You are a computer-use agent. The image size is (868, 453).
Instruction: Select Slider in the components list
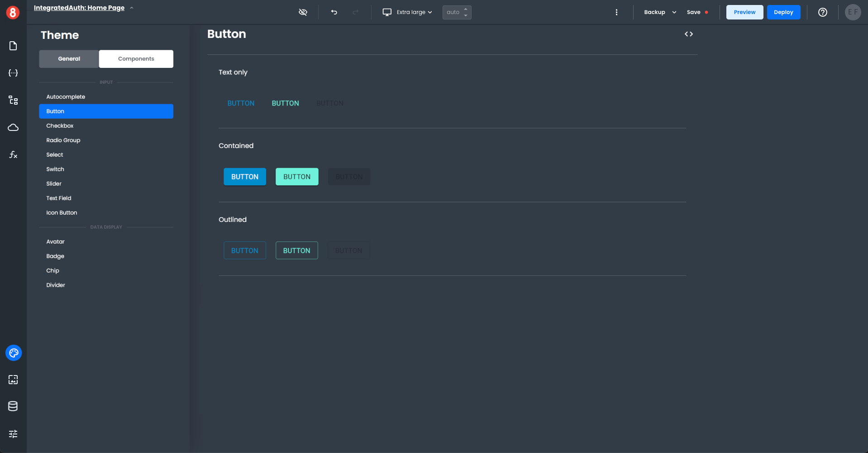[54, 184]
